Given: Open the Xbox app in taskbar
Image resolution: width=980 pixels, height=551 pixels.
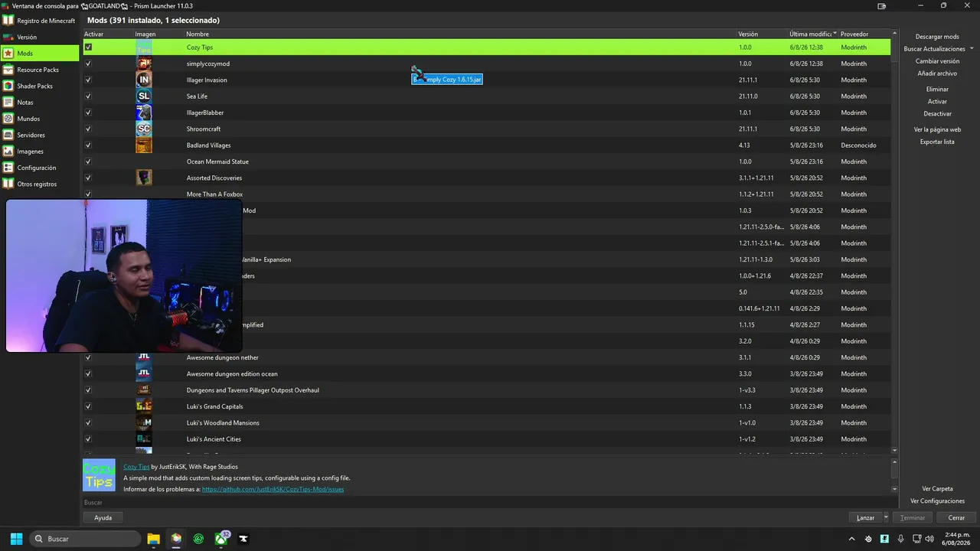Looking at the screenshot, I should (221, 539).
